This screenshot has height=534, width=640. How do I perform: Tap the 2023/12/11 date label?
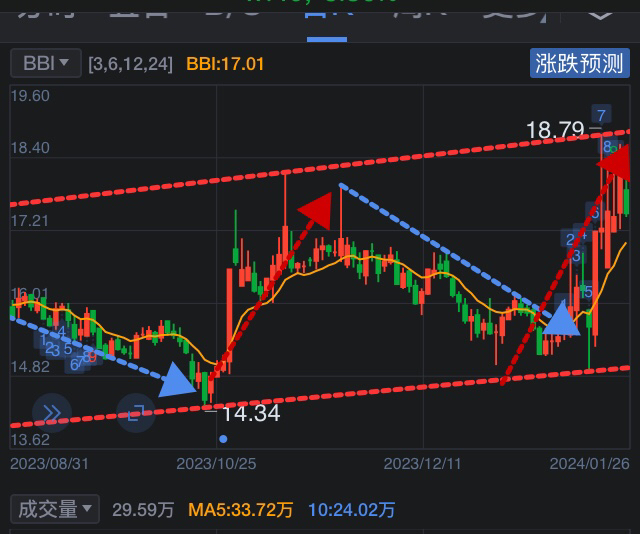tap(422, 464)
